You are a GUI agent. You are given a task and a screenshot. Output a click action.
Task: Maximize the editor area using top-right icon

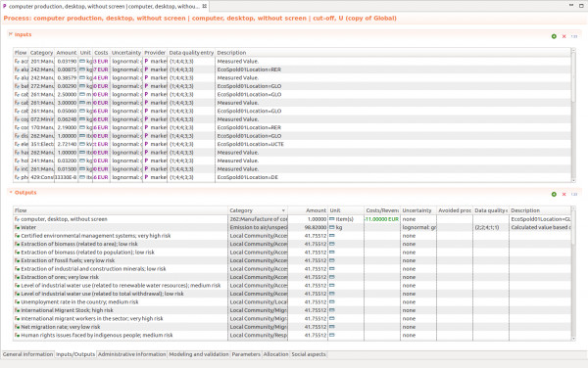click(x=581, y=5)
